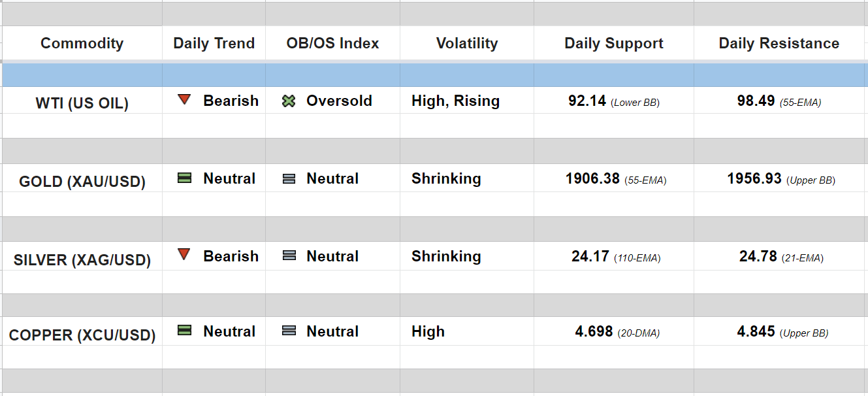Select the Commodity column header
868x396 pixels.
[82, 44]
